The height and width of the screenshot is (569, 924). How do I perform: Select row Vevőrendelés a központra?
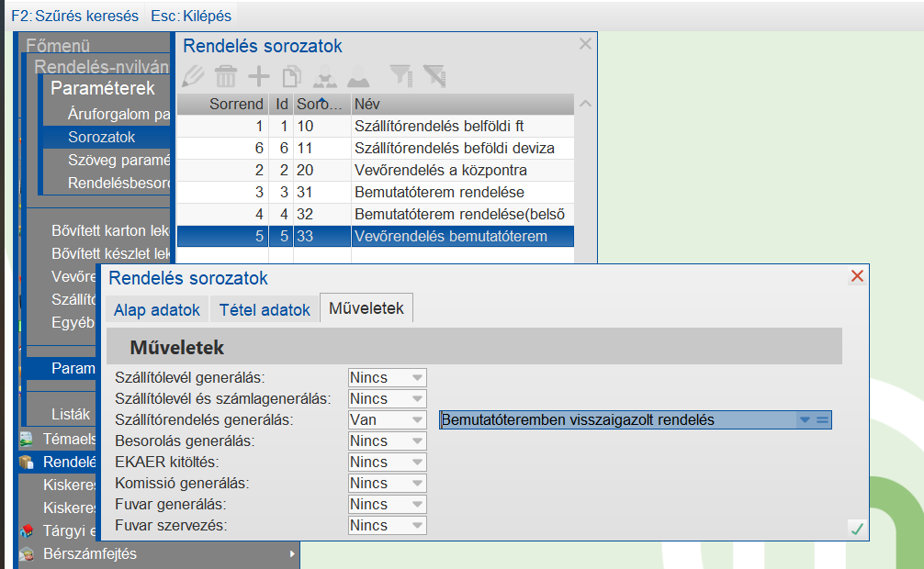[376, 170]
